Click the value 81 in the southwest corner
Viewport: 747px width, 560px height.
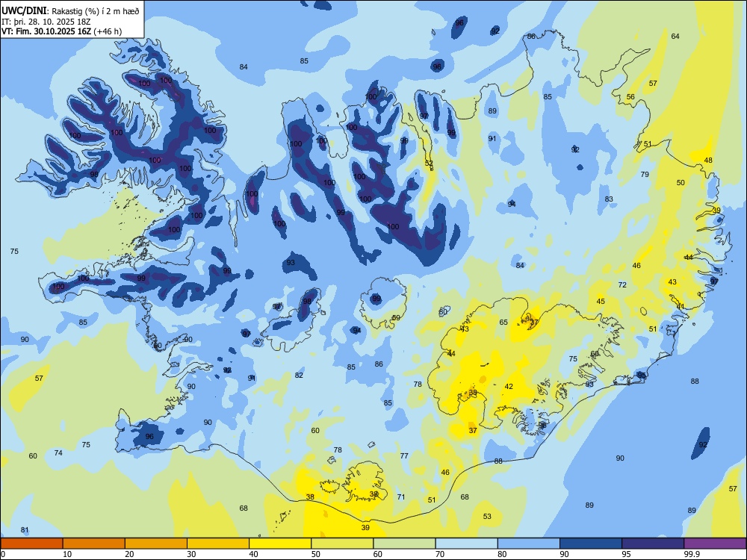coord(25,530)
